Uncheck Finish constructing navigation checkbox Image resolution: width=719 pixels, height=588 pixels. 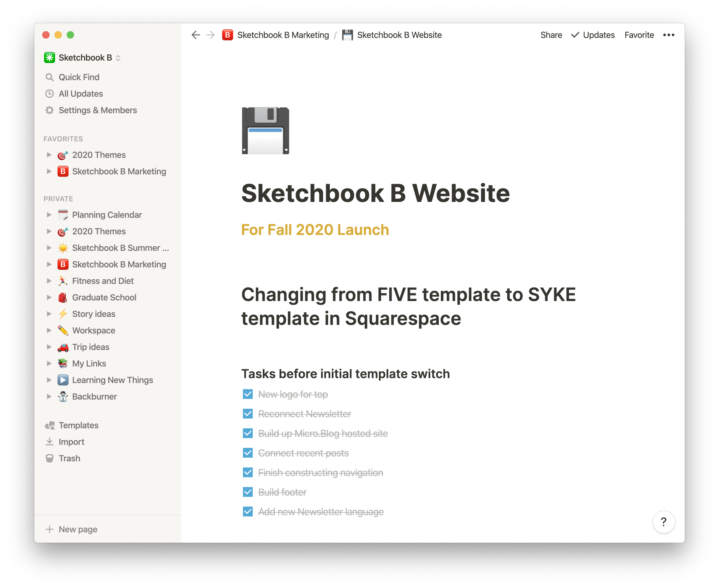[248, 472]
